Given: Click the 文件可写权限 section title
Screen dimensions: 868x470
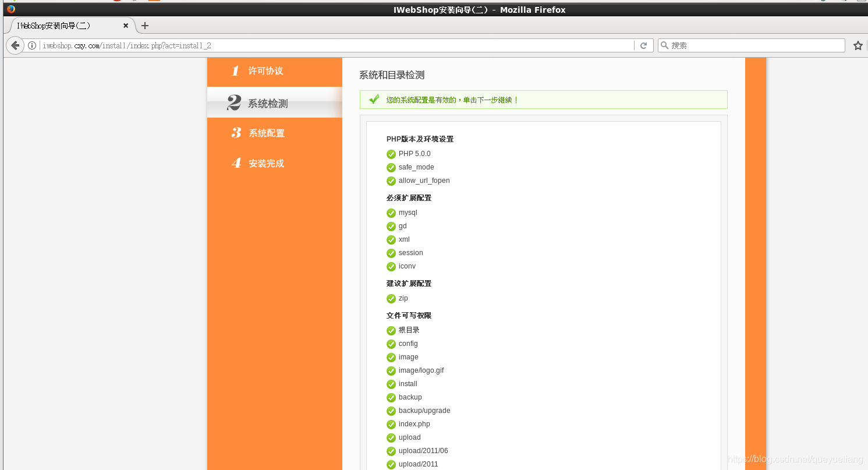Looking at the screenshot, I should click(x=409, y=316).
